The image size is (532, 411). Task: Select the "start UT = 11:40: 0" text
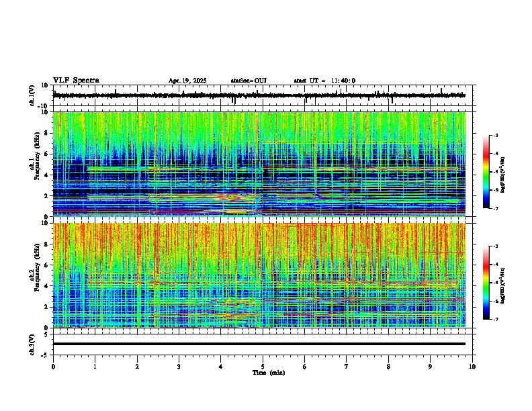[324, 81]
